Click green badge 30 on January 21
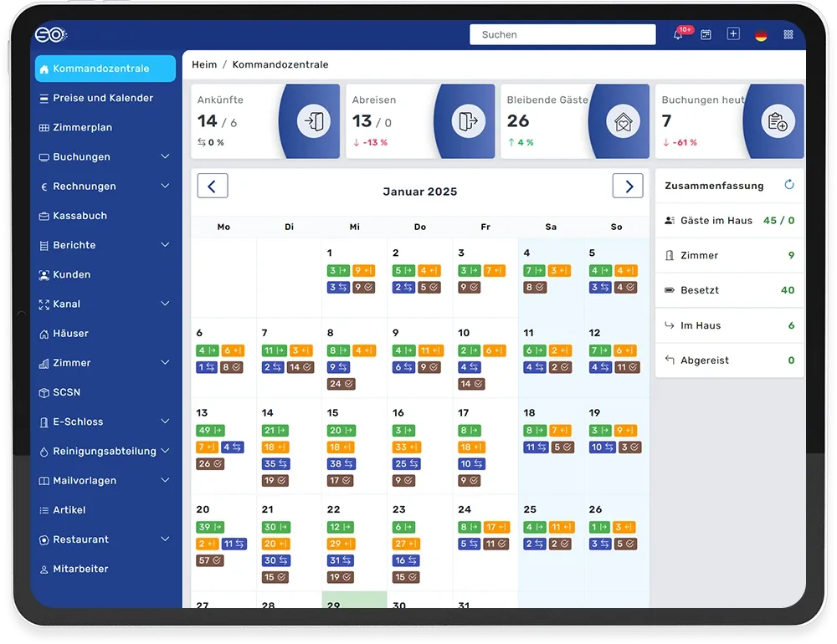Image resolution: width=837 pixels, height=644 pixels. 276,527
